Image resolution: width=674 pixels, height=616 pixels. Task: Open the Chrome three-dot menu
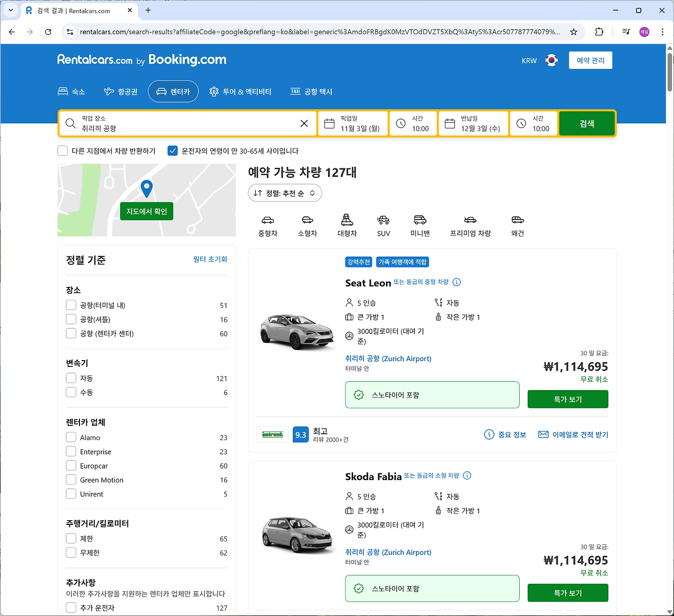click(662, 32)
